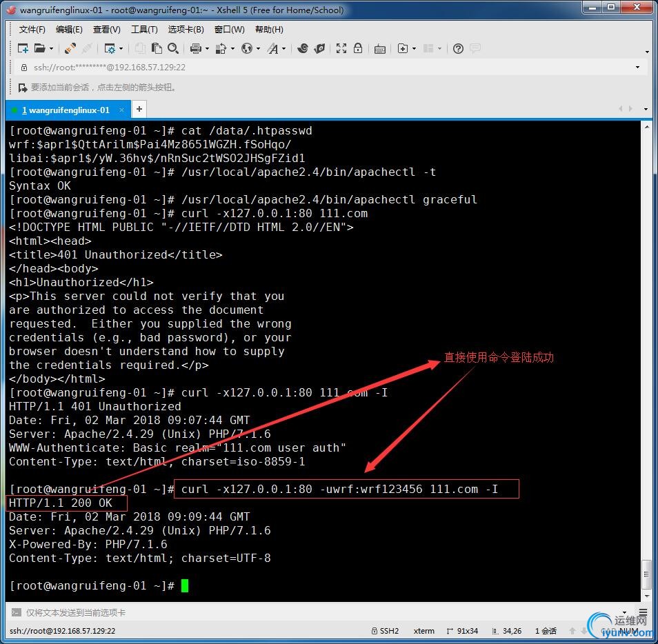Open the 查看(V) menu
The height and width of the screenshot is (644, 658).
point(107,30)
